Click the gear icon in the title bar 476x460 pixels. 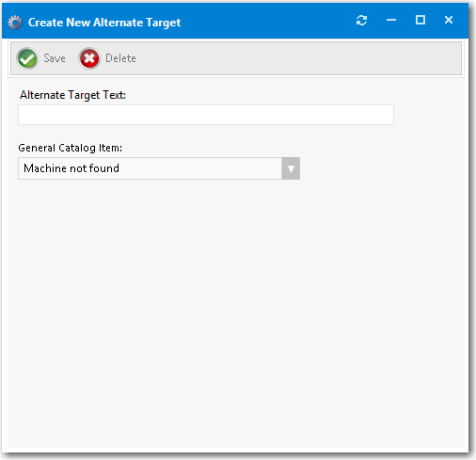click(x=15, y=23)
